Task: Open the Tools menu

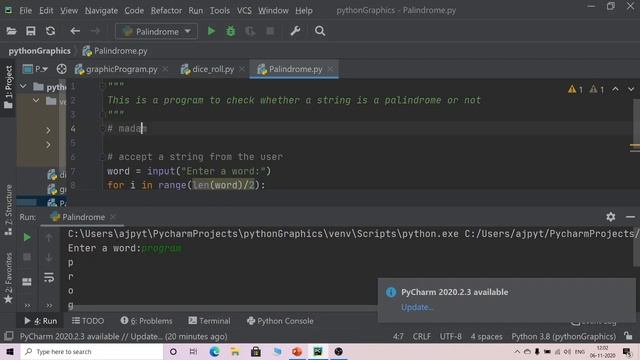Action: [220, 10]
